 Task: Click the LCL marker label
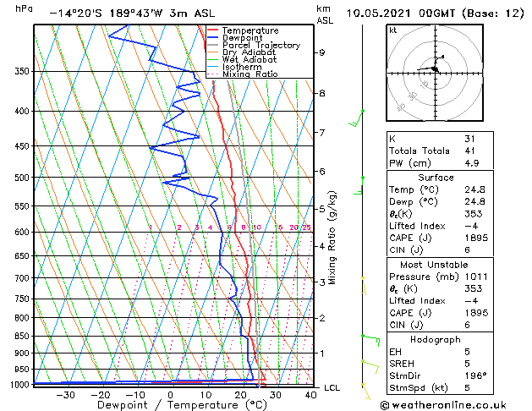[x=332, y=387]
